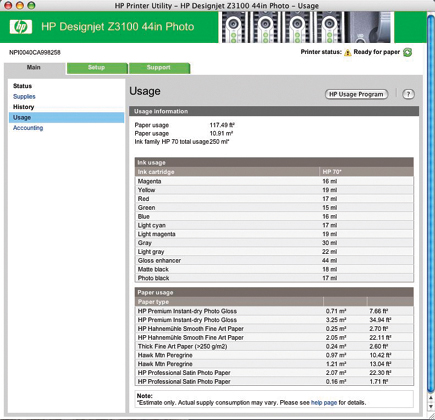Click the yellow minimize window button
Viewport: 435px width, 420px height.
20,5
